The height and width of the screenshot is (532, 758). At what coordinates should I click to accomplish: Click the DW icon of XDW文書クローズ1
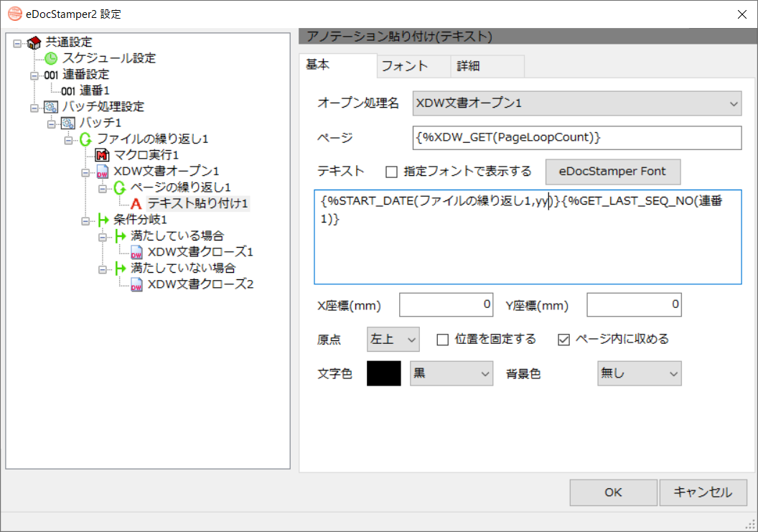click(x=137, y=253)
